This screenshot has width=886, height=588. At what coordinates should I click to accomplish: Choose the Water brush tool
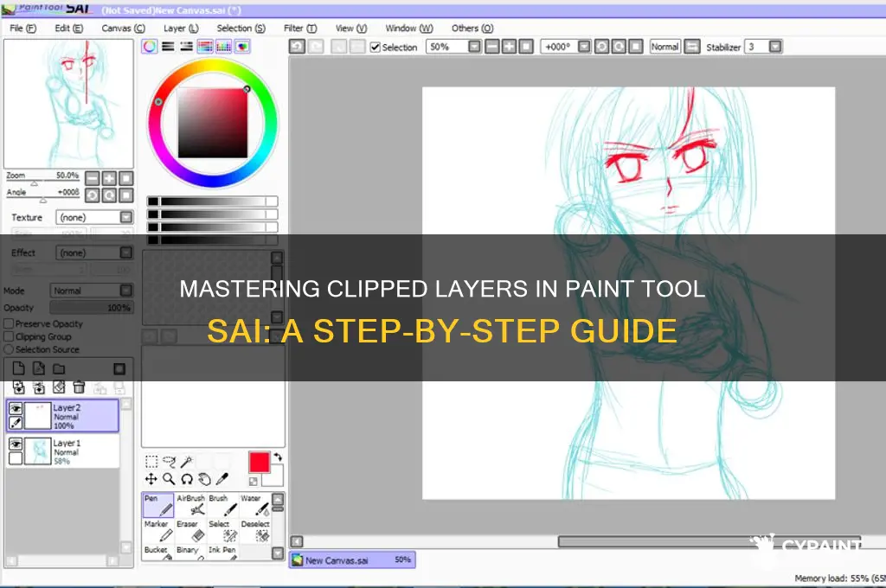point(255,505)
